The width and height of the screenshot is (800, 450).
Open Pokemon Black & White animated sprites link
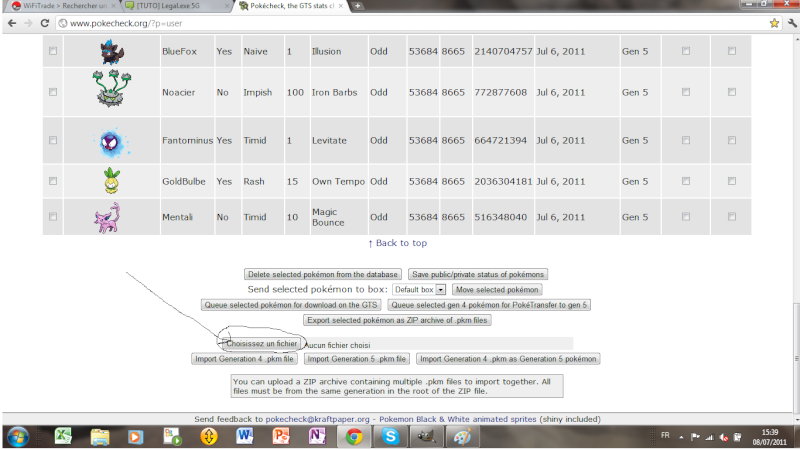point(458,419)
